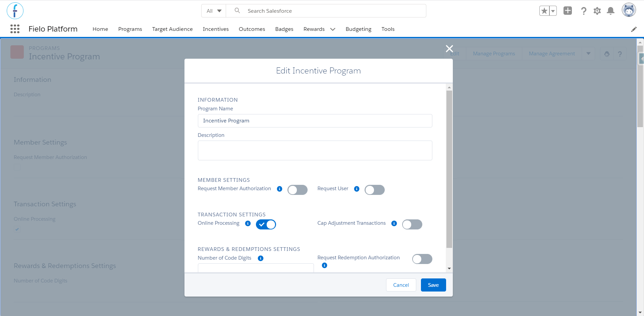Switch to the Incentives tab
The height and width of the screenshot is (316, 644).
216,29
